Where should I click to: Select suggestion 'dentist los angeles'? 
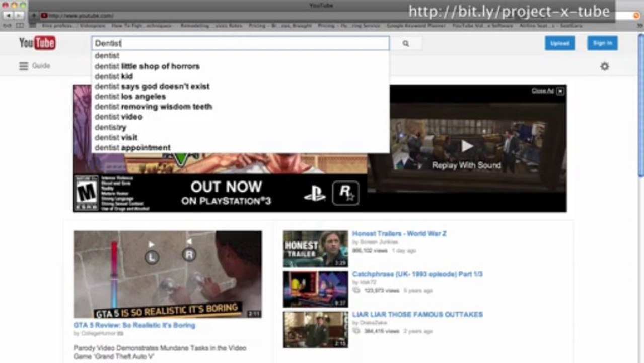240,97
